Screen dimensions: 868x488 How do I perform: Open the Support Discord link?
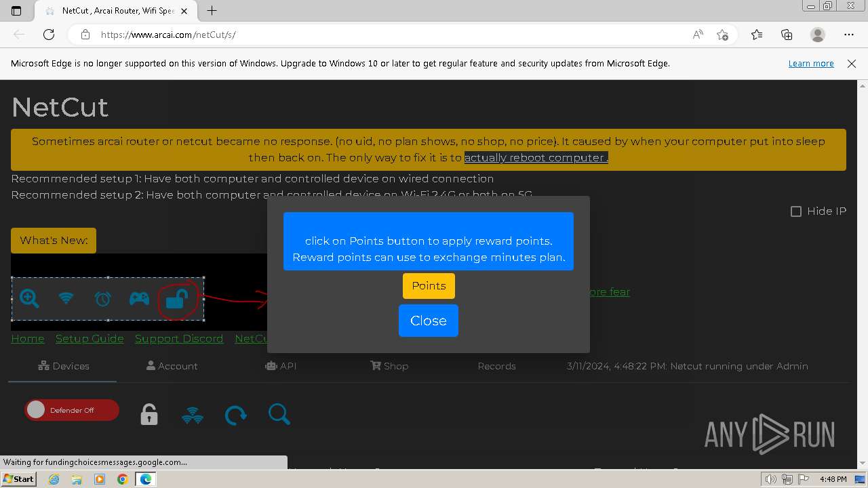point(179,338)
